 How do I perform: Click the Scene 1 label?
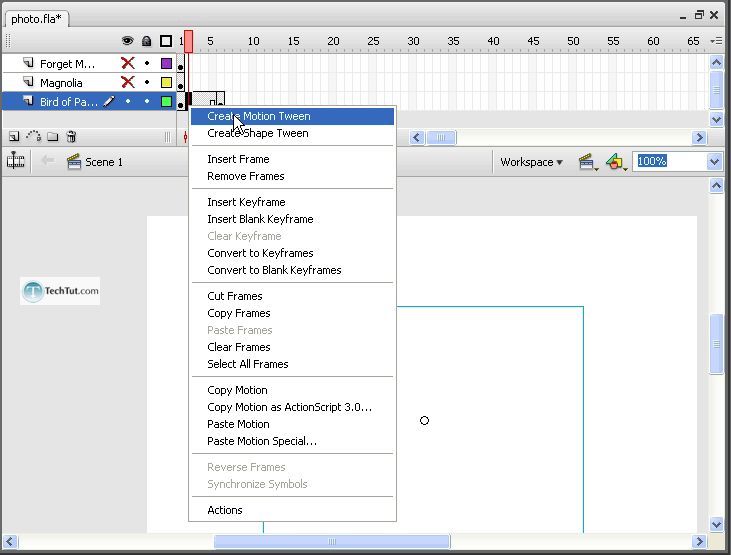click(103, 162)
